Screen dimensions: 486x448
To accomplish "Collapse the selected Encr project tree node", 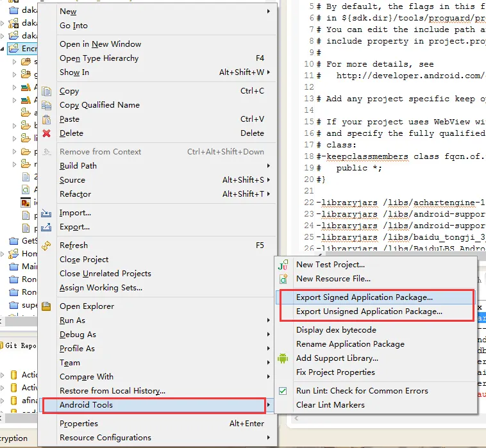I will [3, 49].
